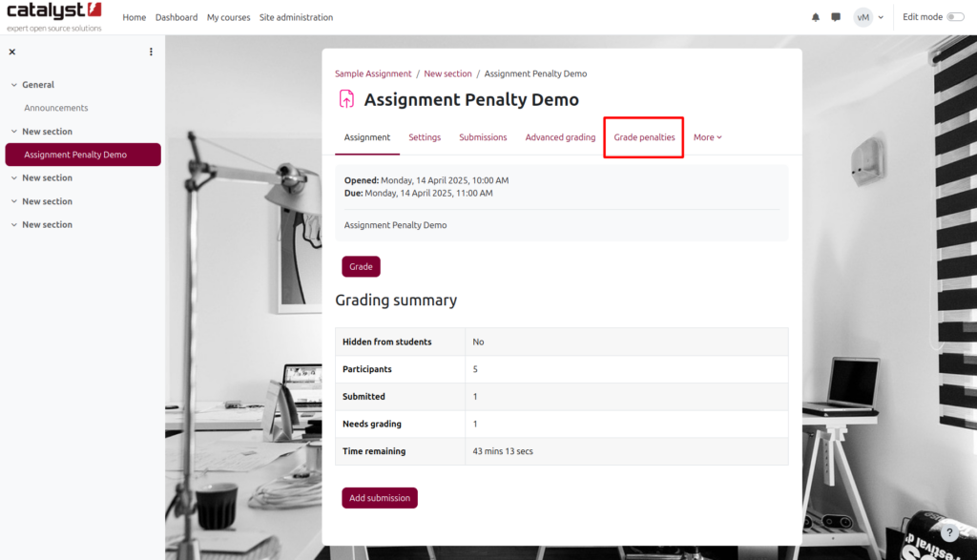The width and height of the screenshot is (977, 560).
Task: Close the course index drawer
Action: coord(11,52)
